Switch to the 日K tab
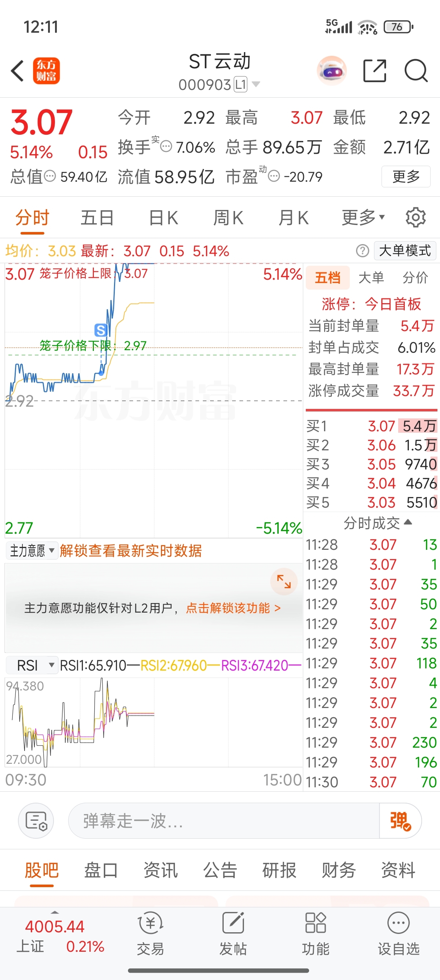Screen dimensions: 440x980 164,218
